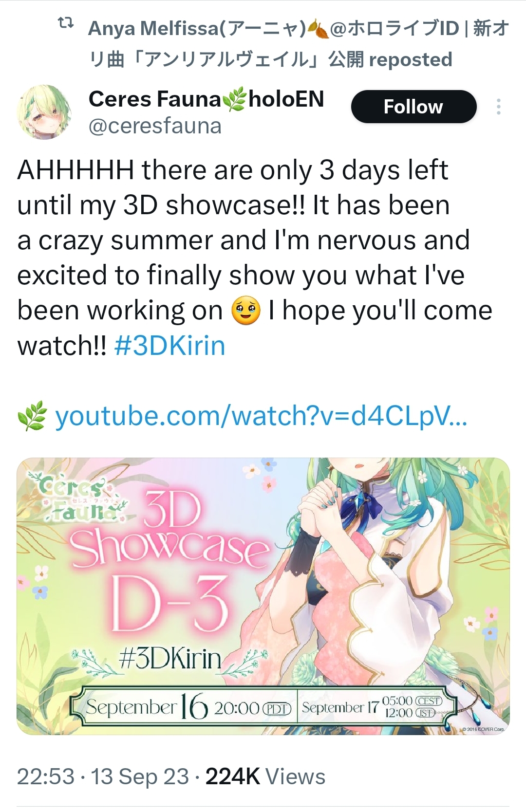
Task: Open Ceres Fauna's profile avatar
Action: [44, 112]
